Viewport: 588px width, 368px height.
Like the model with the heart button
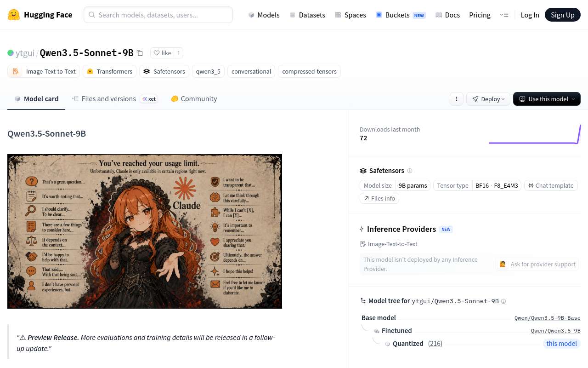click(x=162, y=53)
